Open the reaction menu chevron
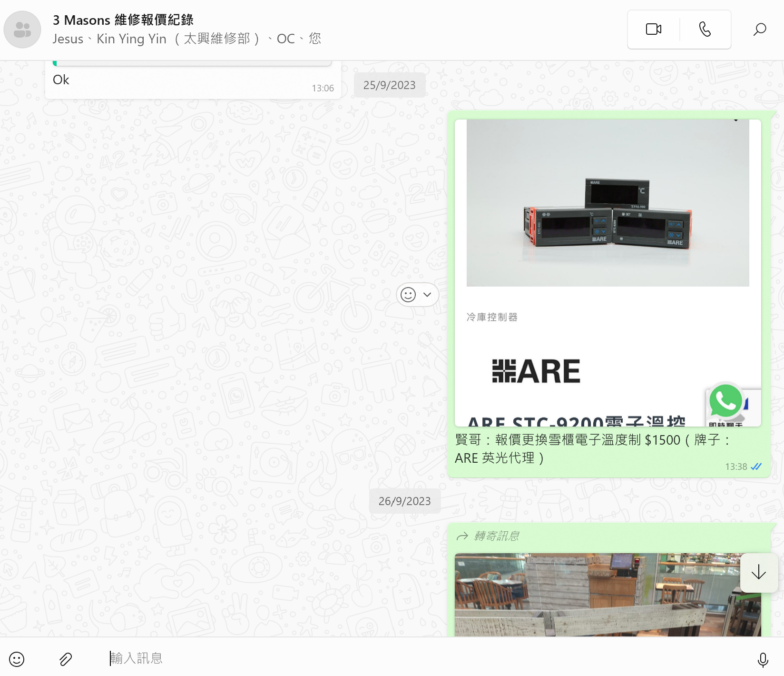The width and height of the screenshot is (784, 676). click(427, 295)
